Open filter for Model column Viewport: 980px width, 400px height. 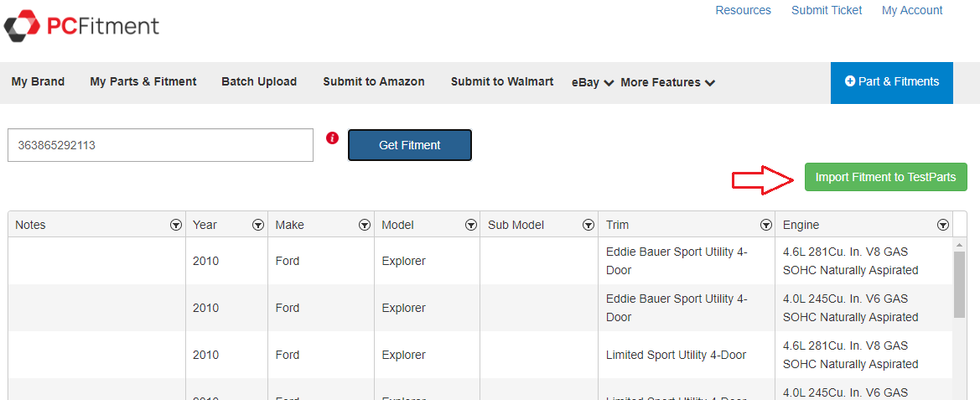tap(471, 225)
